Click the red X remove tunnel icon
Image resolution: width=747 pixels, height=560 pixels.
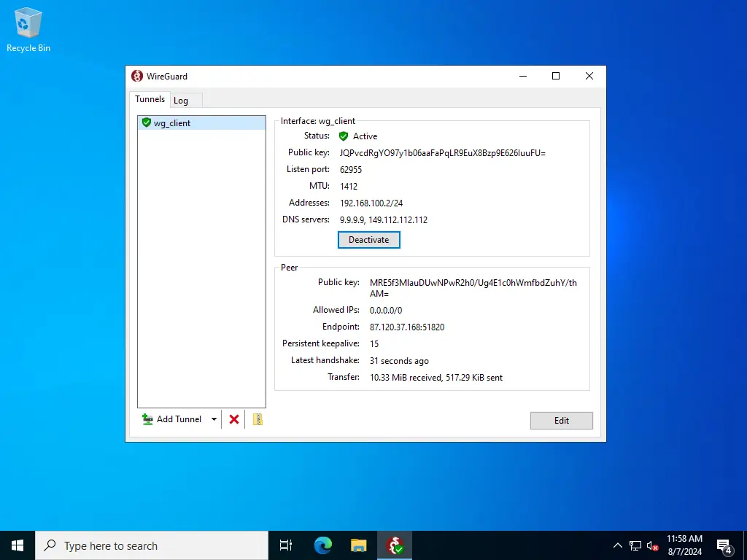pyautogui.click(x=234, y=419)
